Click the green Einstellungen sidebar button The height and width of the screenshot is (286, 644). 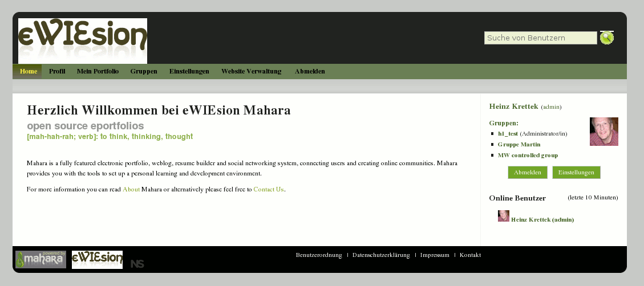click(x=576, y=172)
